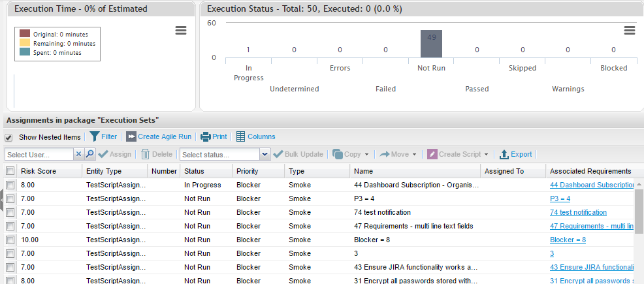Check the row for 74 test notification

coord(10,212)
